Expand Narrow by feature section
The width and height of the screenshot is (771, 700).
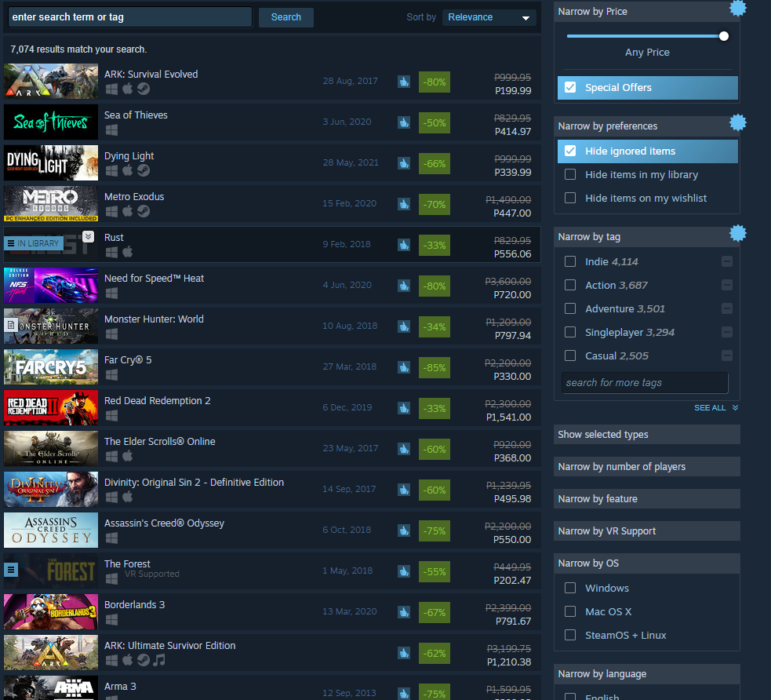click(646, 499)
